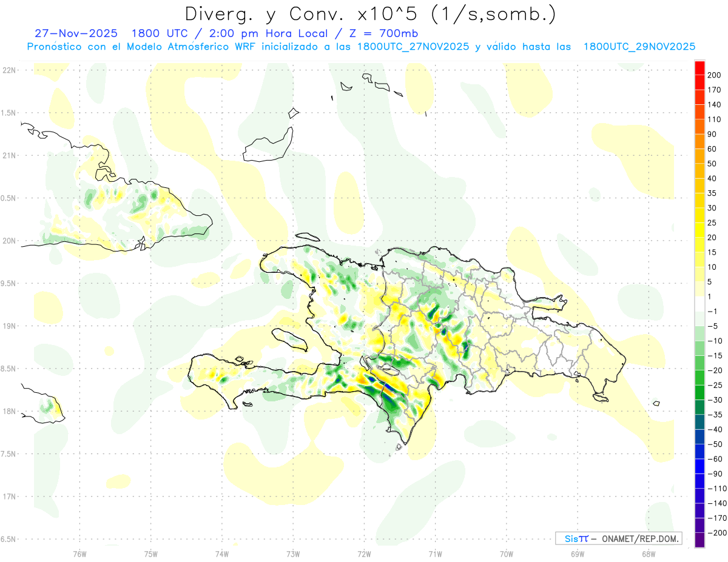
Task: Select valid-until stamp '1800UTC_29NOV2025'
Action: (x=639, y=47)
